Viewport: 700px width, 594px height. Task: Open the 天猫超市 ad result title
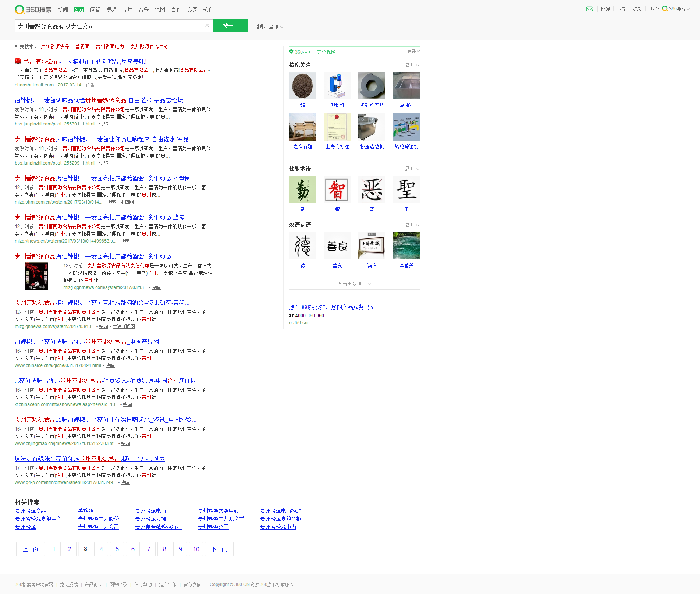coord(85,61)
